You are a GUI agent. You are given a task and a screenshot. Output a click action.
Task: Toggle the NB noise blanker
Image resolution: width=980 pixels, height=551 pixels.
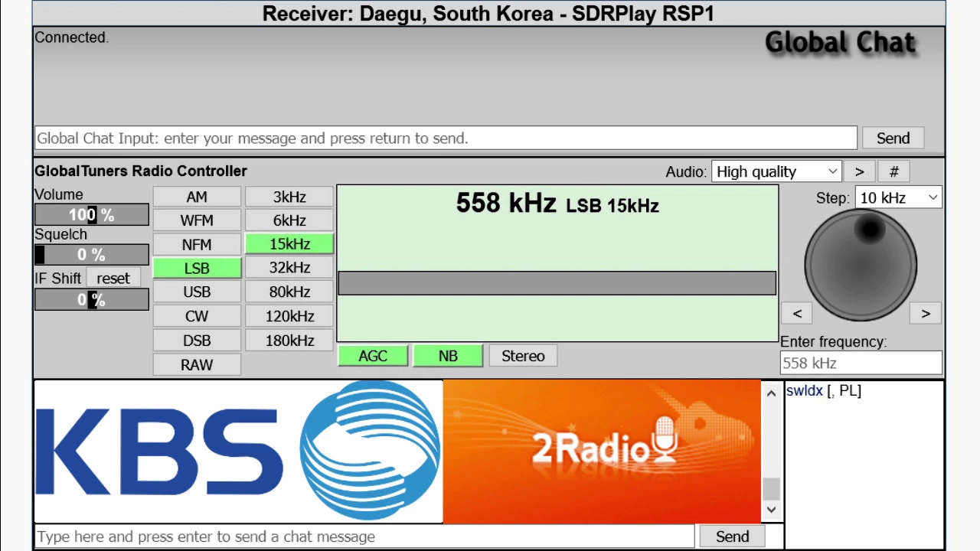pyautogui.click(x=448, y=356)
